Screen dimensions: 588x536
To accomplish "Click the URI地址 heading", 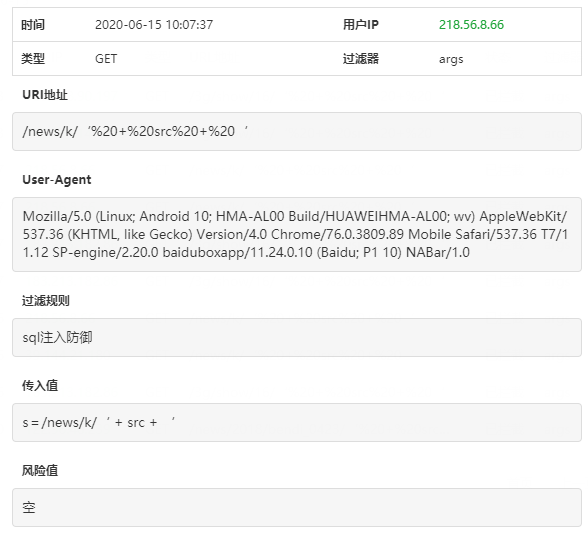I will [45, 95].
